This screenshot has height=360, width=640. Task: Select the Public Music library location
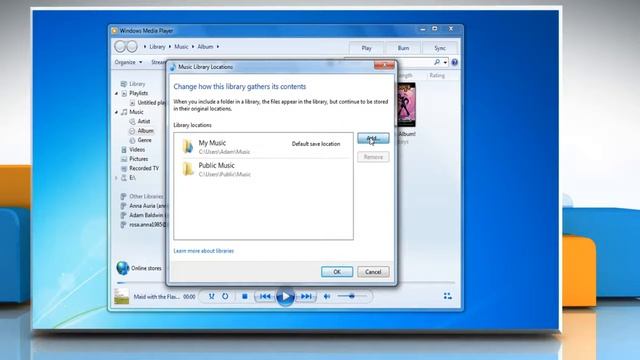(x=263, y=169)
